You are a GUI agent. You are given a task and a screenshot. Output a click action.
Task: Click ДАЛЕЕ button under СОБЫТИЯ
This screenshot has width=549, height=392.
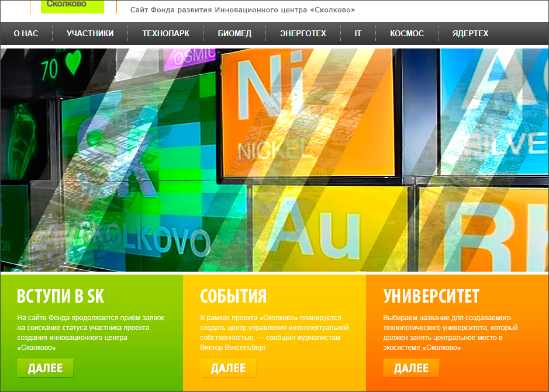point(228,368)
